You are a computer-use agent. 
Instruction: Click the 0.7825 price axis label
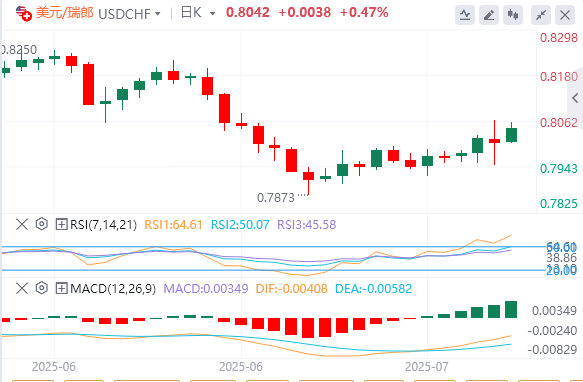pos(559,203)
